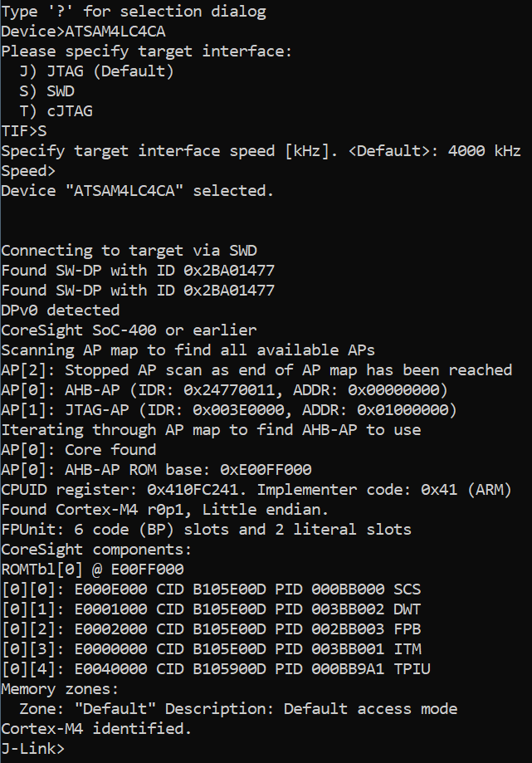Click the "AP[0]: Core found" line
Screen dimensions: 532x763
tap(79, 450)
